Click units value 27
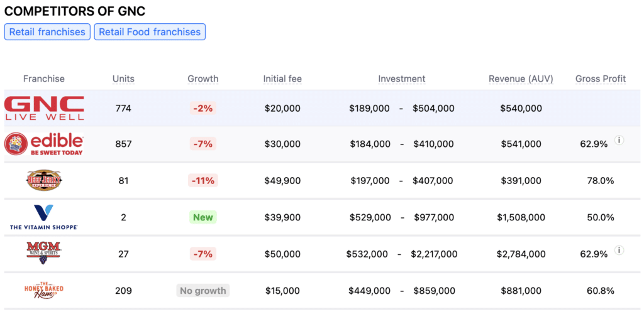Screen dimensions: 644x319 (124, 254)
